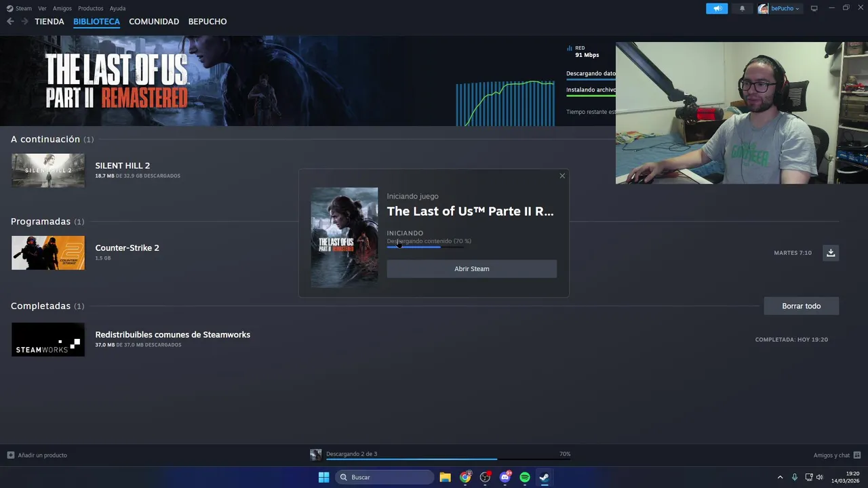Show hidden system tray icons
The width and height of the screenshot is (868, 488).
pos(780,477)
